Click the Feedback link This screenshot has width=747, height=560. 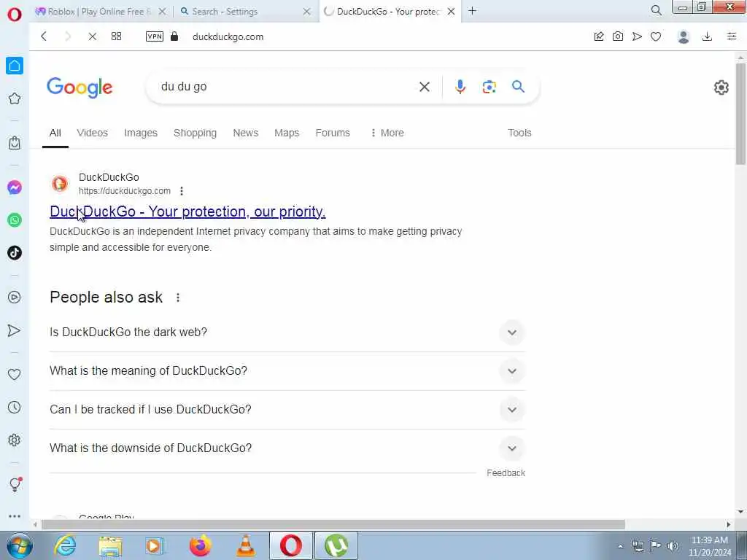(506, 472)
